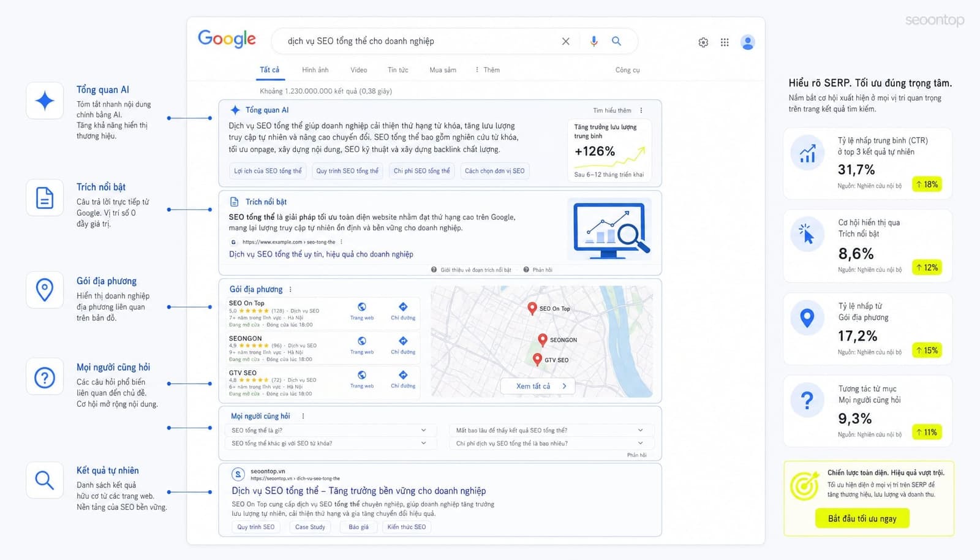Open Google settings gear icon
The image size is (980, 560).
pos(703,42)
